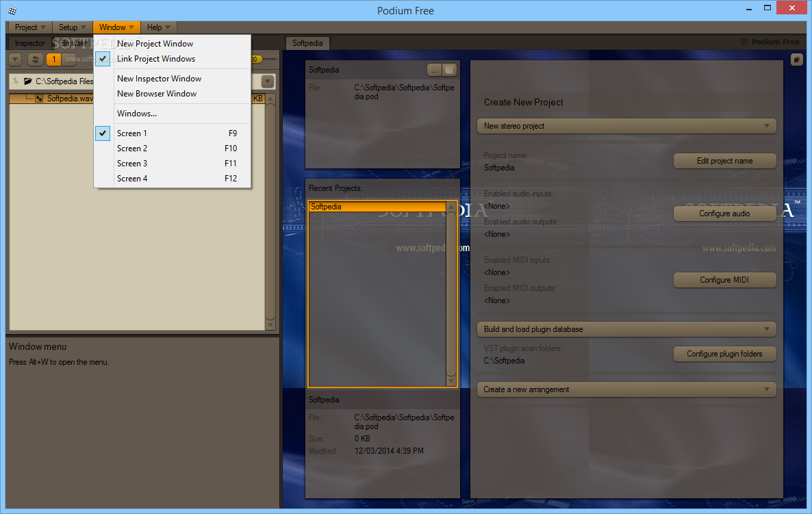Image resolution: width=812 pixels, height=514 pixels.
Task: Select Screen 2 (F10) layout
Action: point(172,148)
